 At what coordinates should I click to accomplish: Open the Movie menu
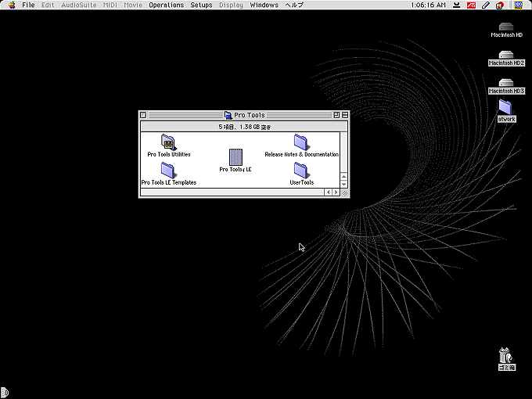point(133,5)
